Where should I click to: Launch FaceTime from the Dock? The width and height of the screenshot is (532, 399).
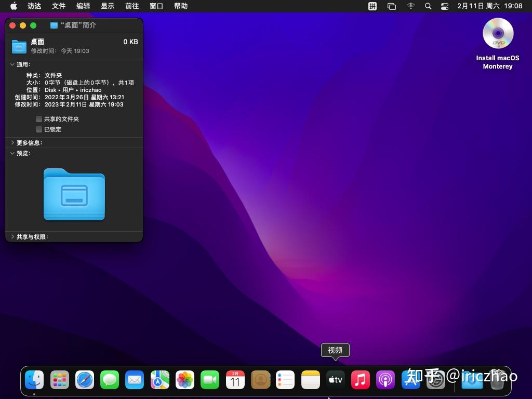[x=209, y=380]
